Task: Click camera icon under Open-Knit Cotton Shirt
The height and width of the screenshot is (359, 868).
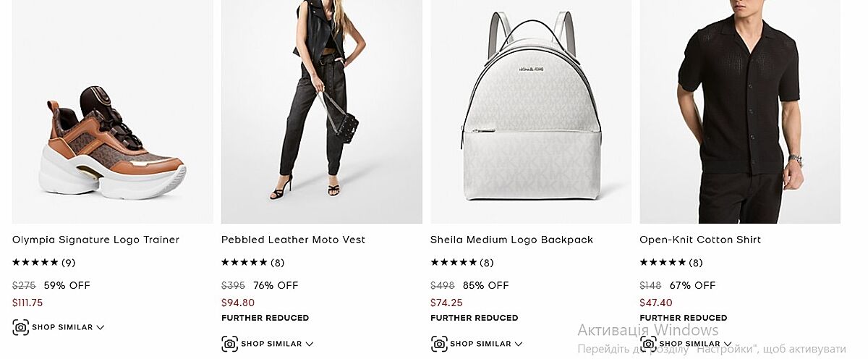Action: [x=648, y=344]
